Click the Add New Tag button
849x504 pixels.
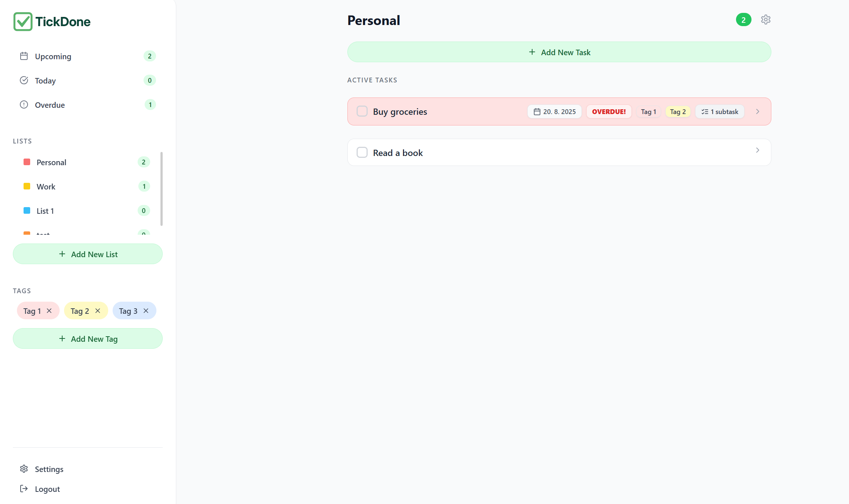88,338
